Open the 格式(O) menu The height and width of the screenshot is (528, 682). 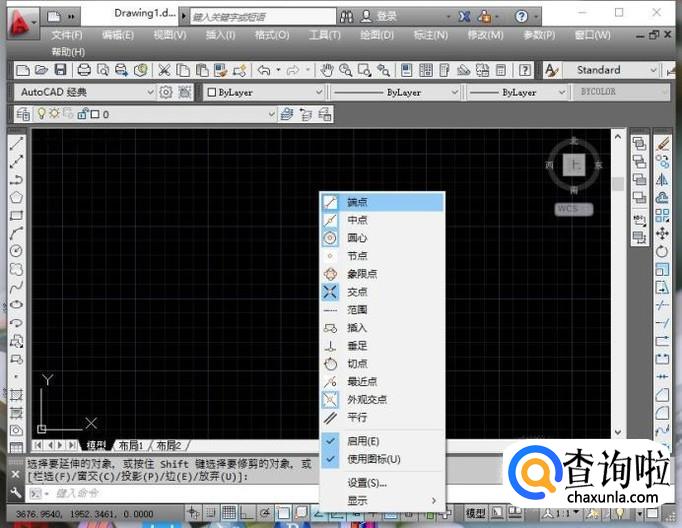tap(271, 35)
